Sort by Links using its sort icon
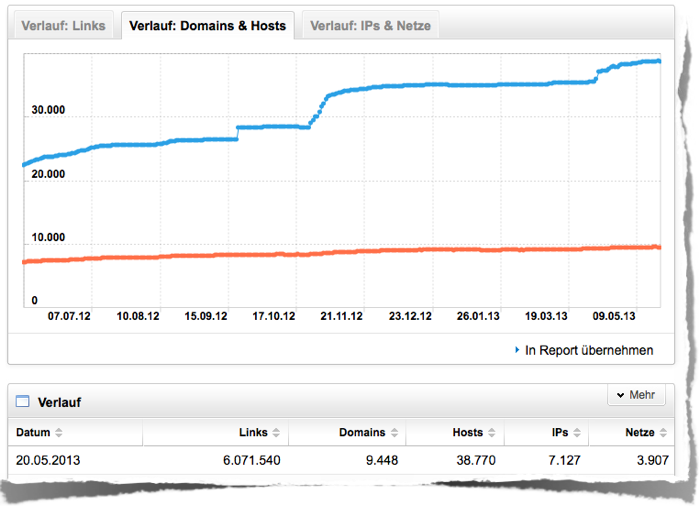The height and width of the screenshot is (506, 700). [276, 433]
